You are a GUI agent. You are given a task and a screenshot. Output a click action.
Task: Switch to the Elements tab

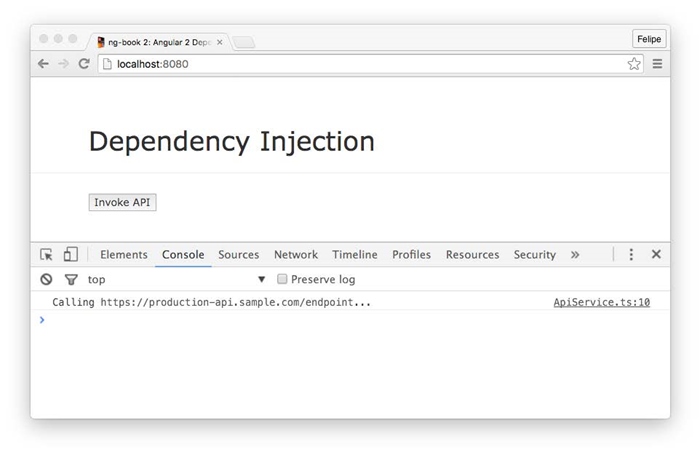(x=124, y=255)
